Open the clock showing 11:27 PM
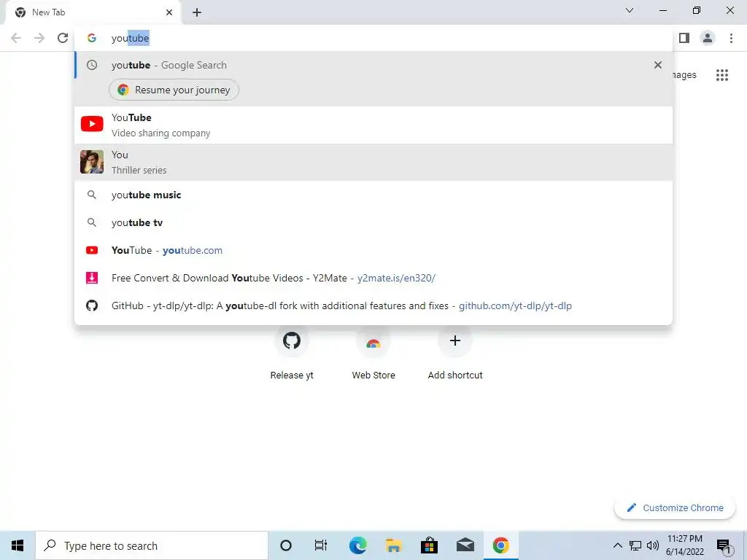Image resolution: width=747 pixels, height=560 pixels. 684,545
